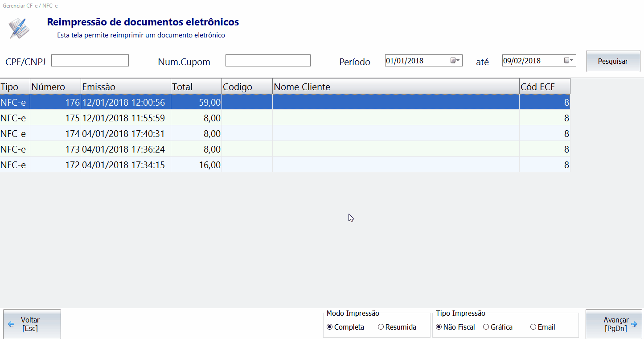
Task: Select NFC-e row number 172
Action: coord(285,165)
